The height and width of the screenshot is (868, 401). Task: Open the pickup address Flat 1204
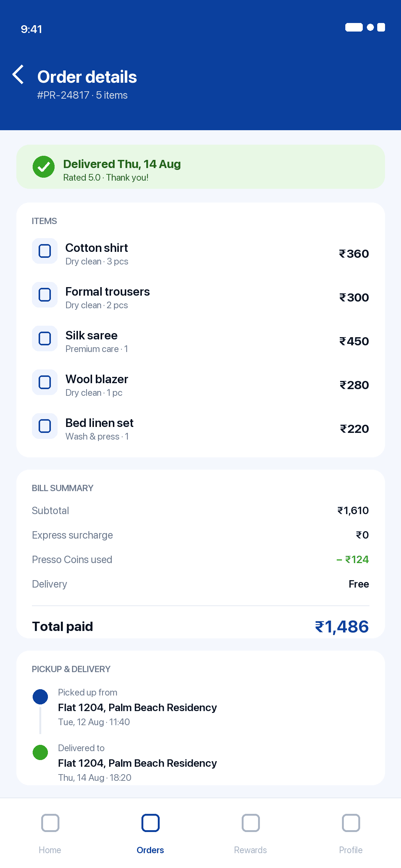[137, 707]
